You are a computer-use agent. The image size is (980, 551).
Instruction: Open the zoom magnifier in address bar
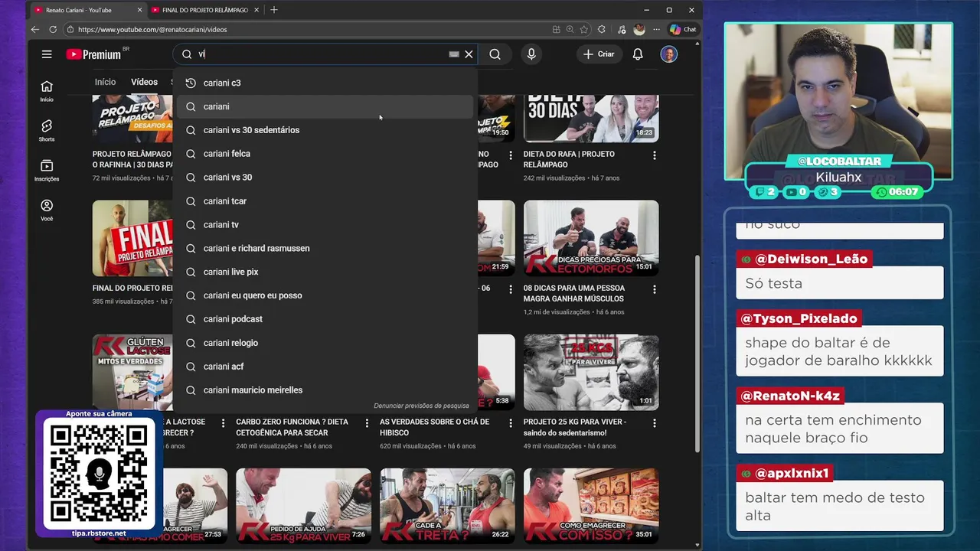570,29
